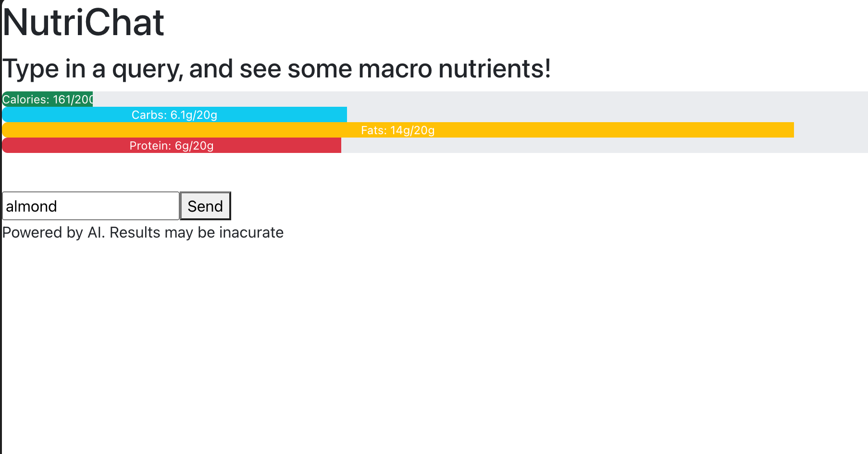Click the unfilled portion of Protein bar
868x454 pixels.
pos(605,145)
